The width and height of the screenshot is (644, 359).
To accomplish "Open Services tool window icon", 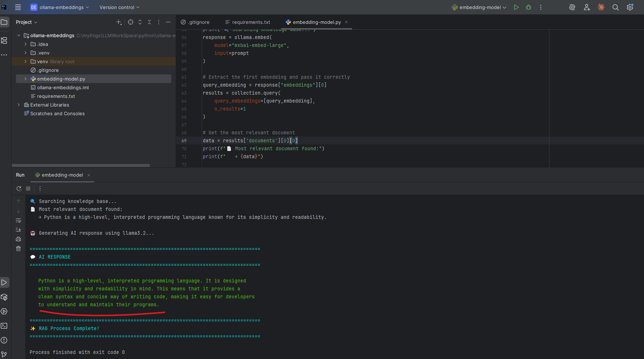I will coord(4,311).
